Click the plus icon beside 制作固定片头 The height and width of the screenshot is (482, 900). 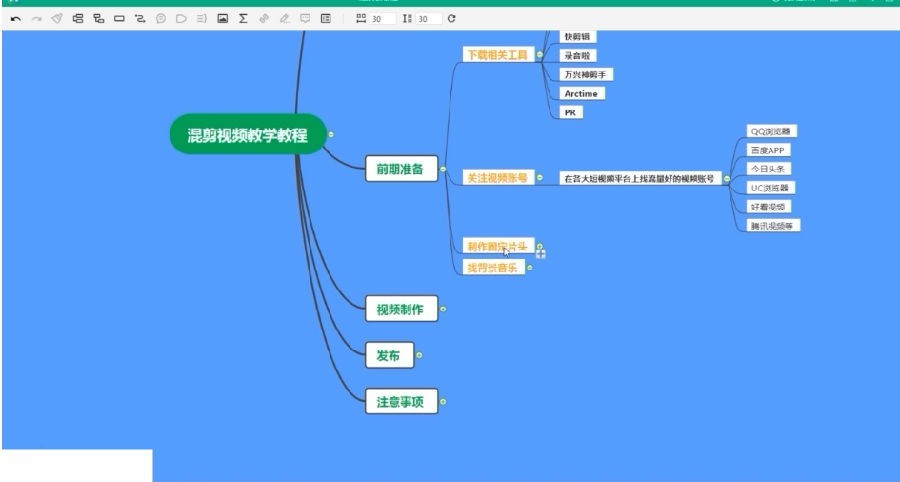(x=541, y=254)
